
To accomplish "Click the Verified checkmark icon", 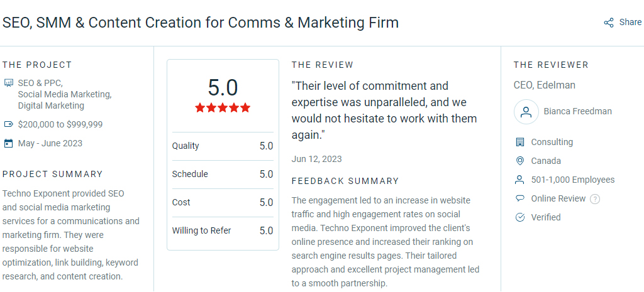I will (520, 217).
